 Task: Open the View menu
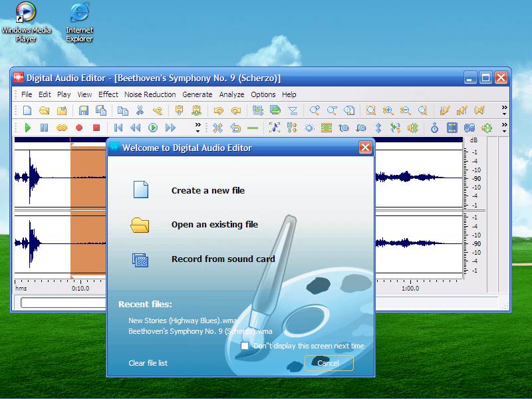(x=84, y=94)
